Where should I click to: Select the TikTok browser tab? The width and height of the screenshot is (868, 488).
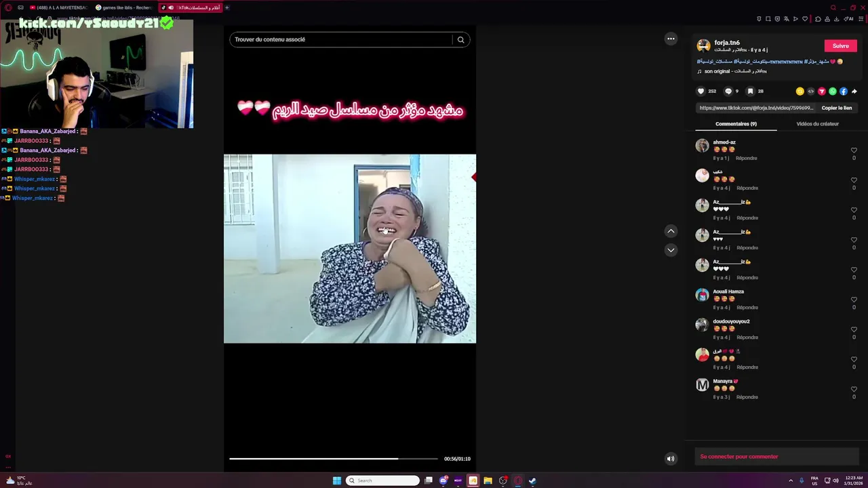tap(190, 7)
